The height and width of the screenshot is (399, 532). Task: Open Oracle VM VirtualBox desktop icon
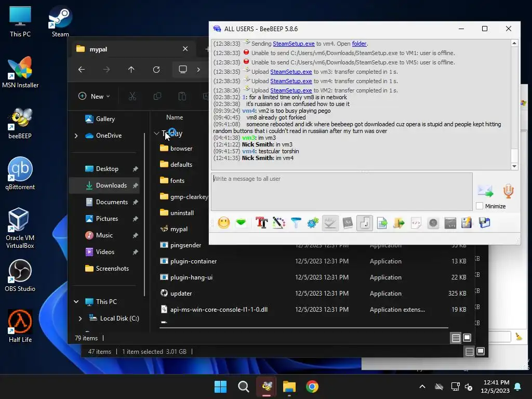tap(20, 228)
